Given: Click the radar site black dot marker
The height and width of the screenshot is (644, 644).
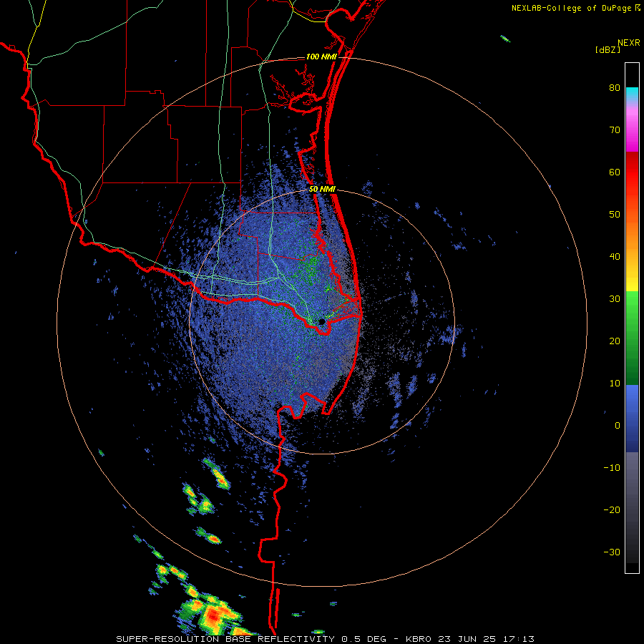Looking at the screenshot, I should (x=321, y=321).
